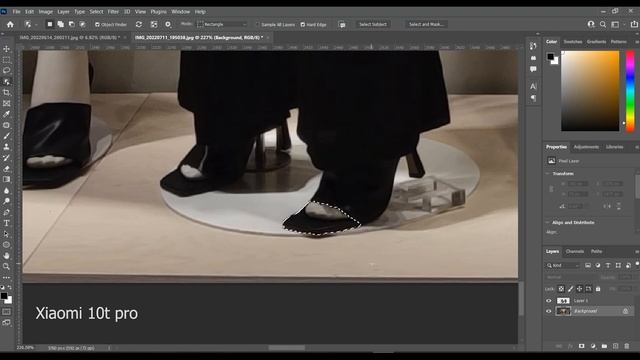Open the layer blending mode dropdown
640x360 pixels.
[570, 277]
